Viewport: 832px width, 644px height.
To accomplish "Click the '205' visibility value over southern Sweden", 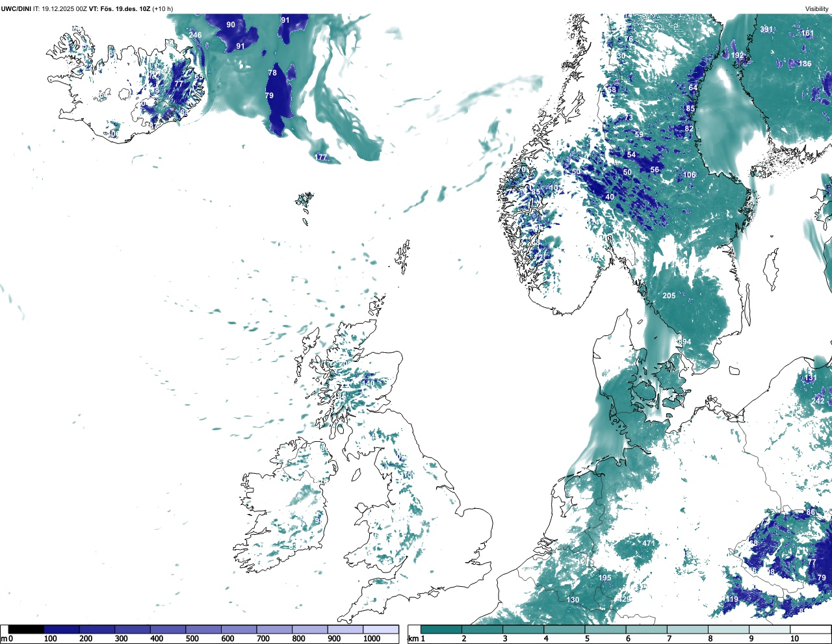I will click(669, 296).
